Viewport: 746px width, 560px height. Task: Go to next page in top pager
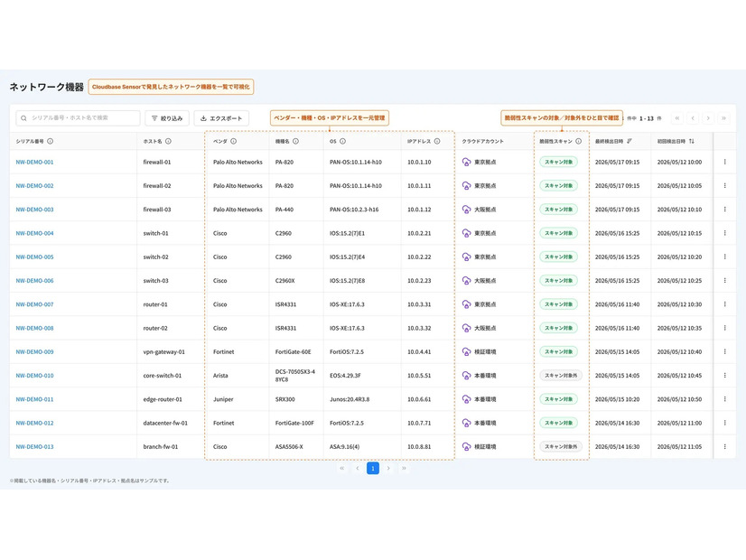click(x=708, y=118)
